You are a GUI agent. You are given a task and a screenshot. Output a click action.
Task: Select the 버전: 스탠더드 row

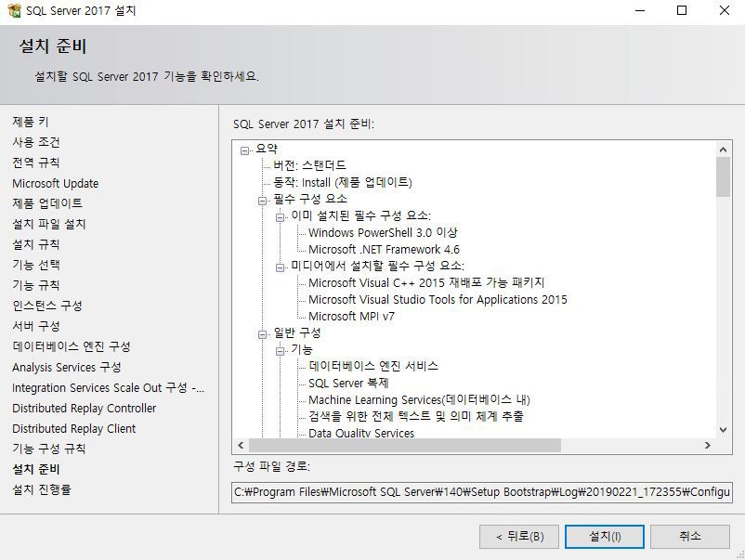coord(309,165)
